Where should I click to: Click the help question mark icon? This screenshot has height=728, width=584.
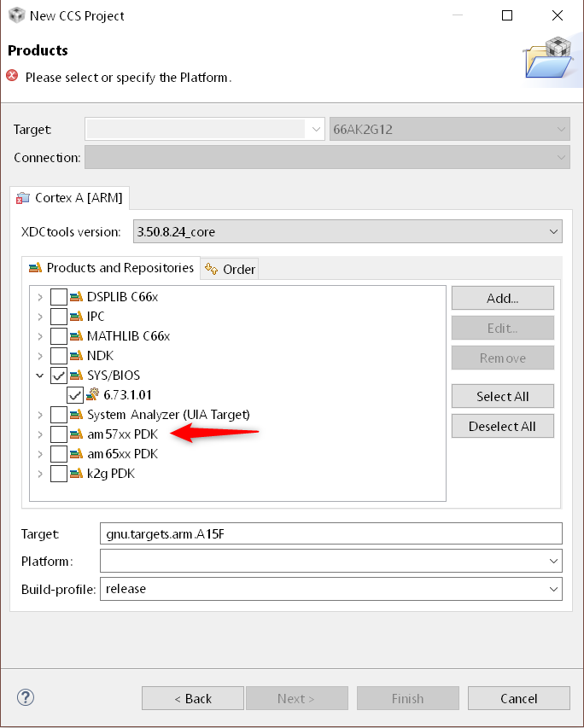[26, 697]
